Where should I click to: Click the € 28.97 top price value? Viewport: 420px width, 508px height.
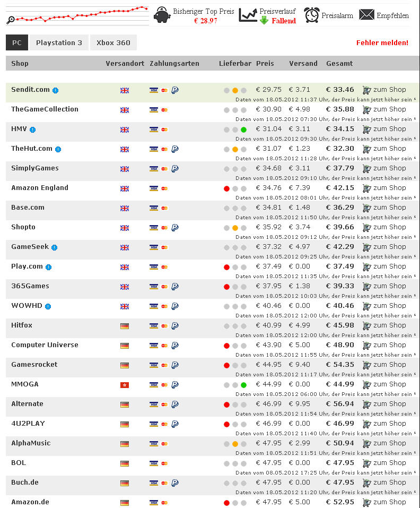click(x=205, y=21)
